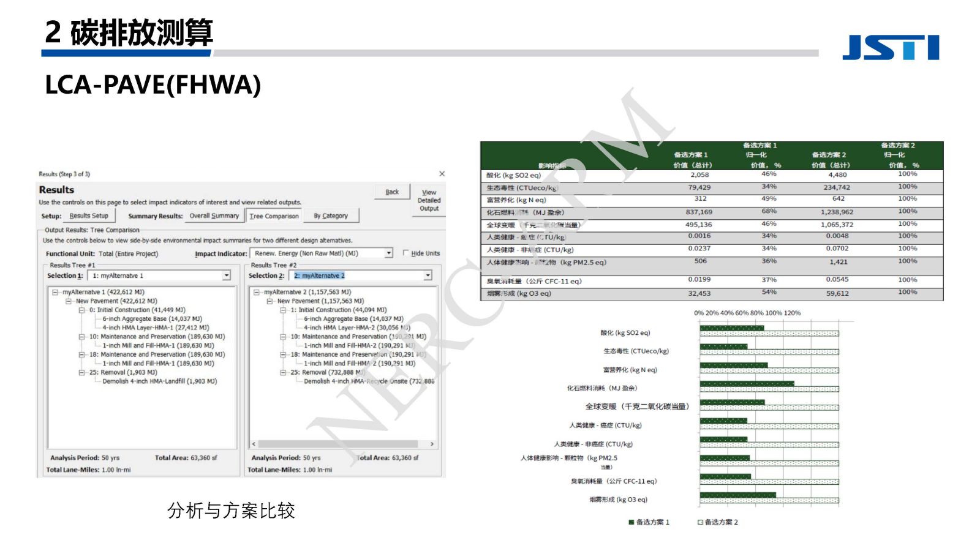Click the 生态毒性 (CTUeco/kg) chart axis label

[x=636, y=351]
